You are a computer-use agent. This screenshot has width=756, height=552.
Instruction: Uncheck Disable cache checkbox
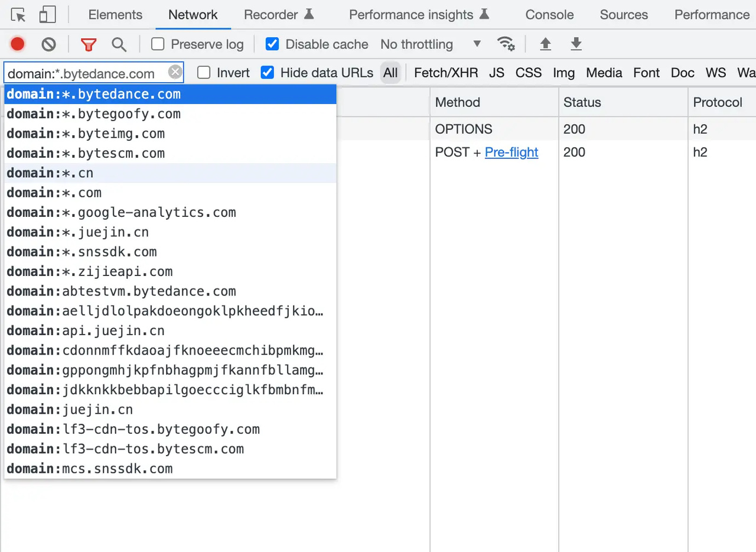pos(272,44)
